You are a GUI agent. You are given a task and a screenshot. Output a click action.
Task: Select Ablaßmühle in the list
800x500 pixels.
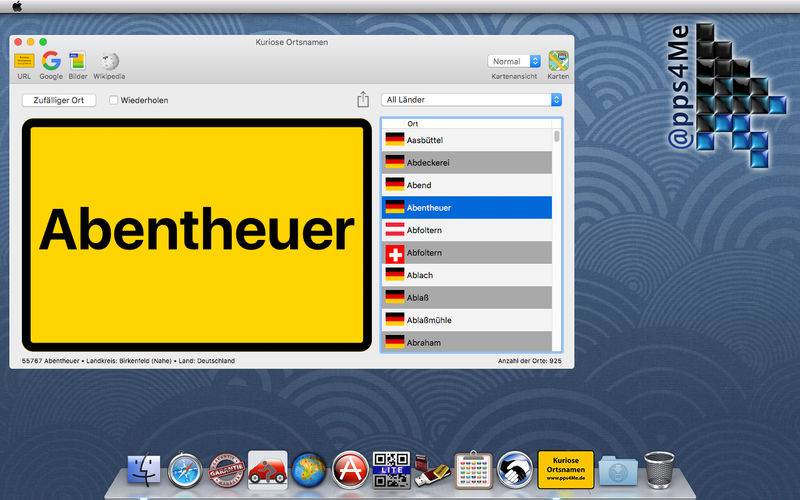click(467, 320)
